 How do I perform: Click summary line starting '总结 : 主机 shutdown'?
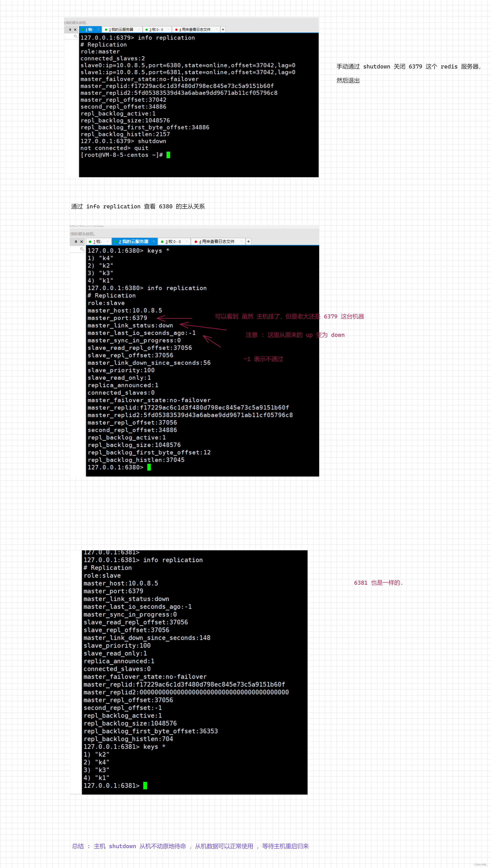tap(190, 846)
